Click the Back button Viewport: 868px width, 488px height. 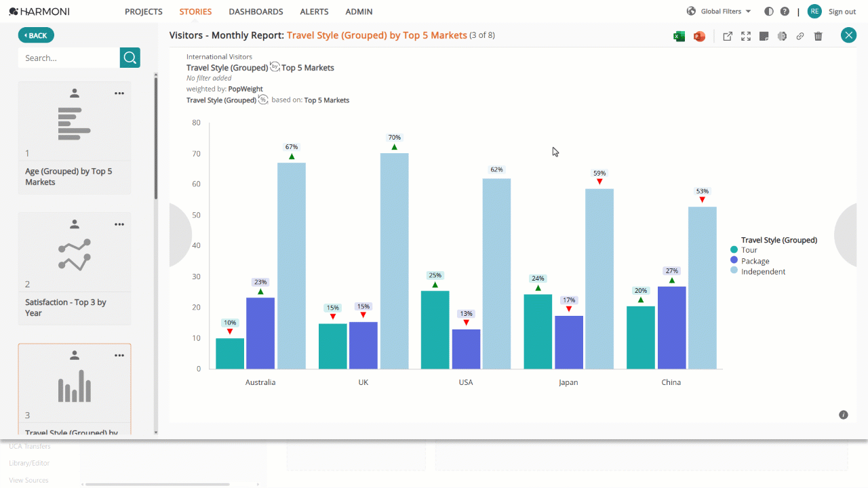(x=36, y=35)
